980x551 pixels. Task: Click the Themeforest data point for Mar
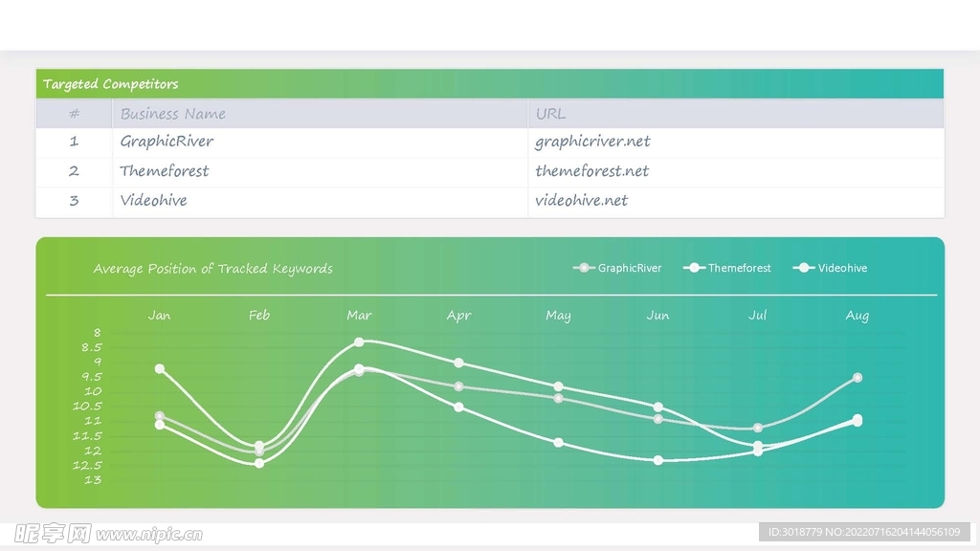pos(359,342)
